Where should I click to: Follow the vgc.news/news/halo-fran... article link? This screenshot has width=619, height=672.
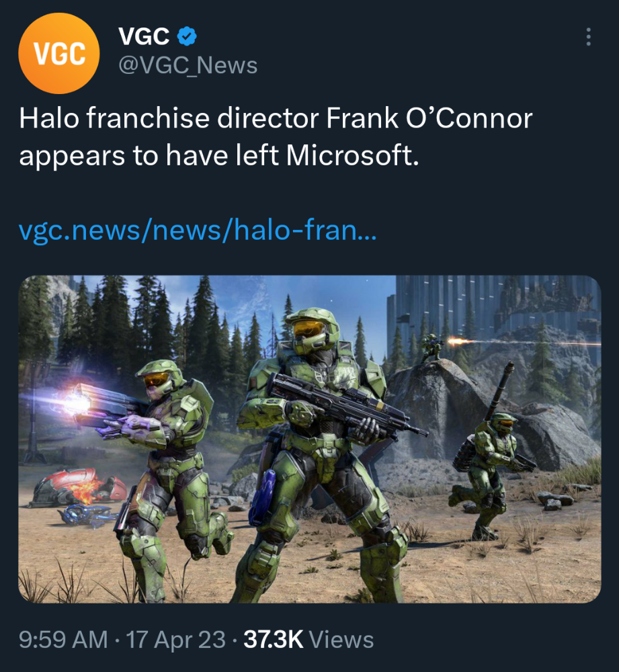(198, 230)
